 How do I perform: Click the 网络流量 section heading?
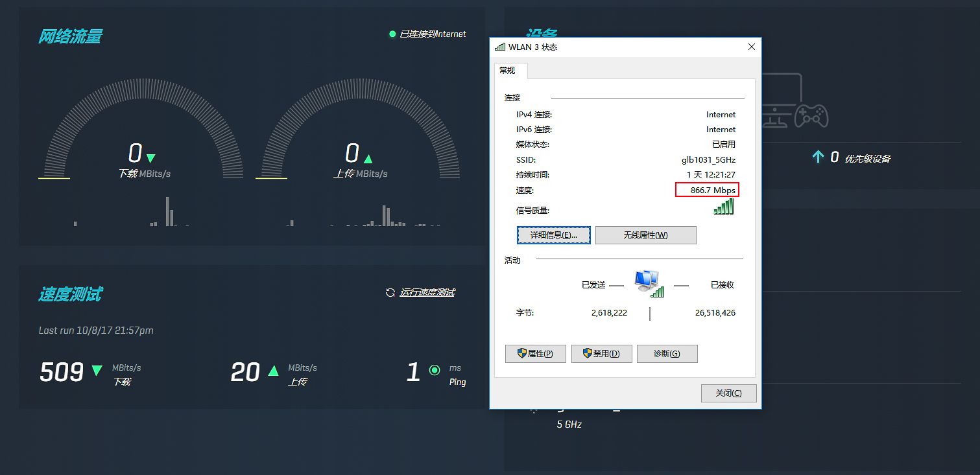[x=70, y=36]
